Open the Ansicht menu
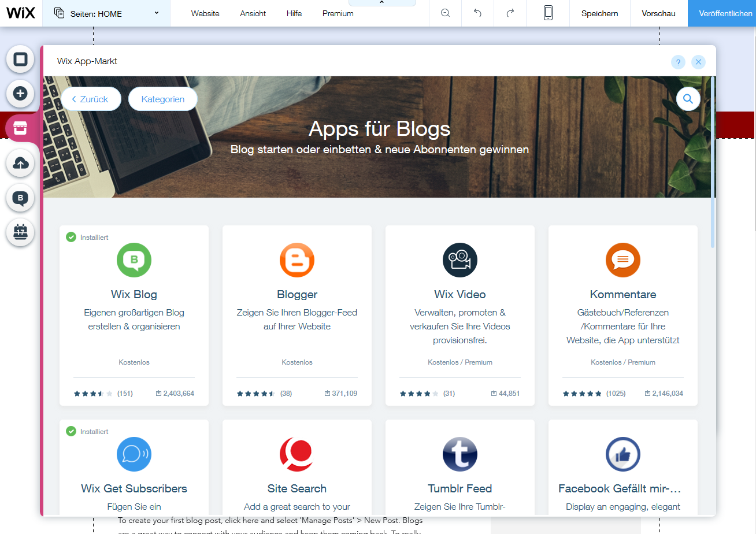Screen dimensions: 756x534 (253, 13)
